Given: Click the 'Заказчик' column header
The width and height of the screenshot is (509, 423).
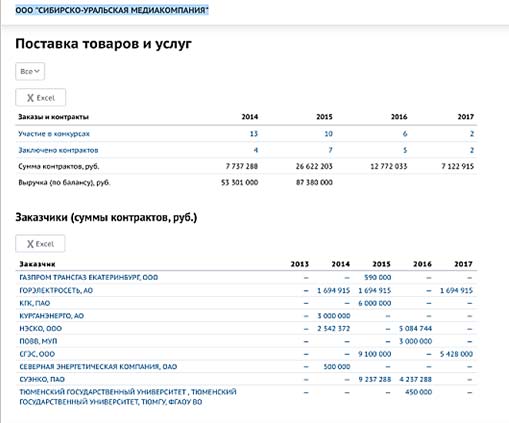Looking at the screenshot, I should 37,264.
